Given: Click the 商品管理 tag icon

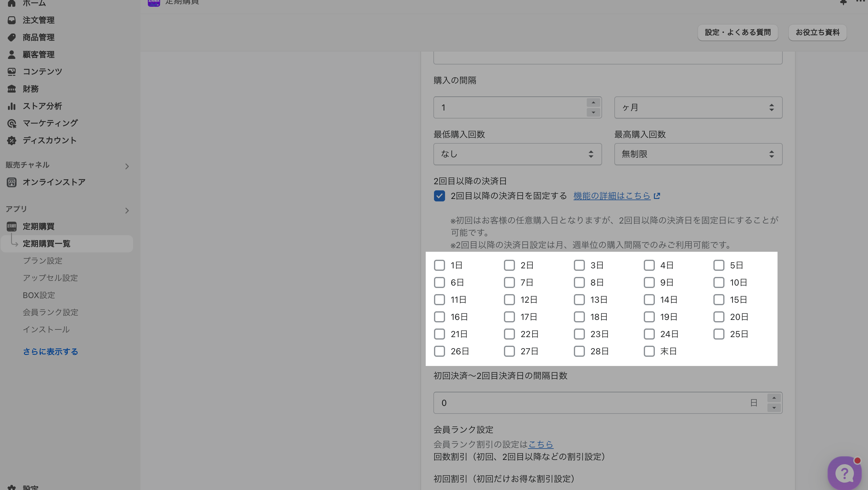Looking at the screenshot, I should (11, 37).
